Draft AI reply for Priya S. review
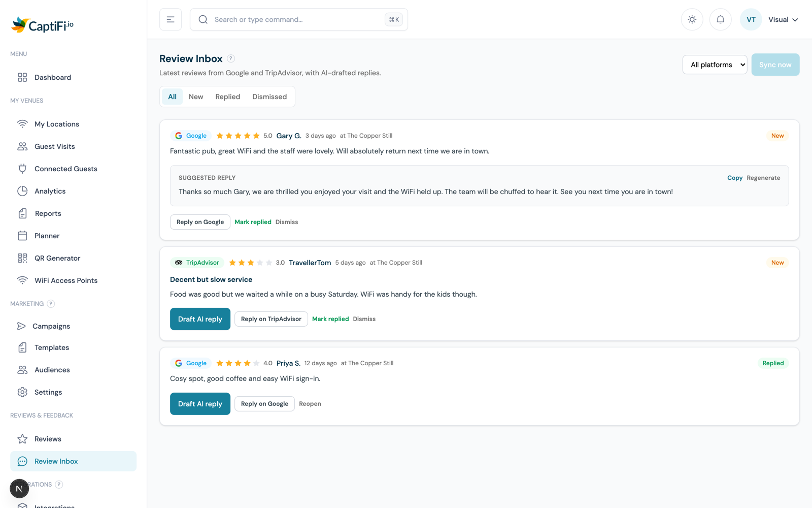The image size is (812, 508). click(x=200, y=404)
